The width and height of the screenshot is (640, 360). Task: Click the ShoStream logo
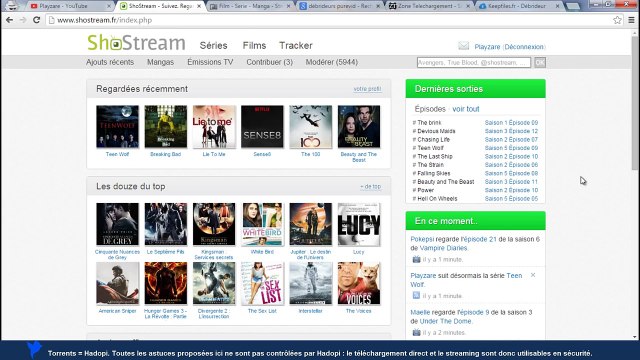(x=136, y=43)
